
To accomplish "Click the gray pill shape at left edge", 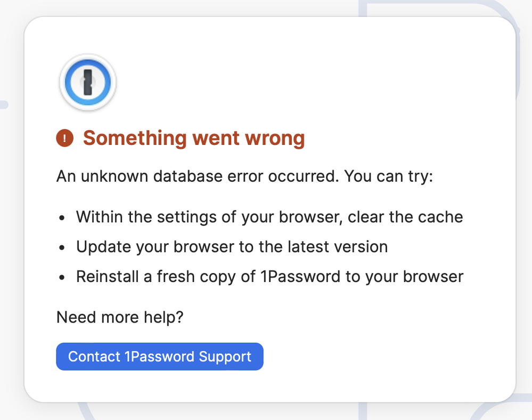I will (x=4, y=104).
